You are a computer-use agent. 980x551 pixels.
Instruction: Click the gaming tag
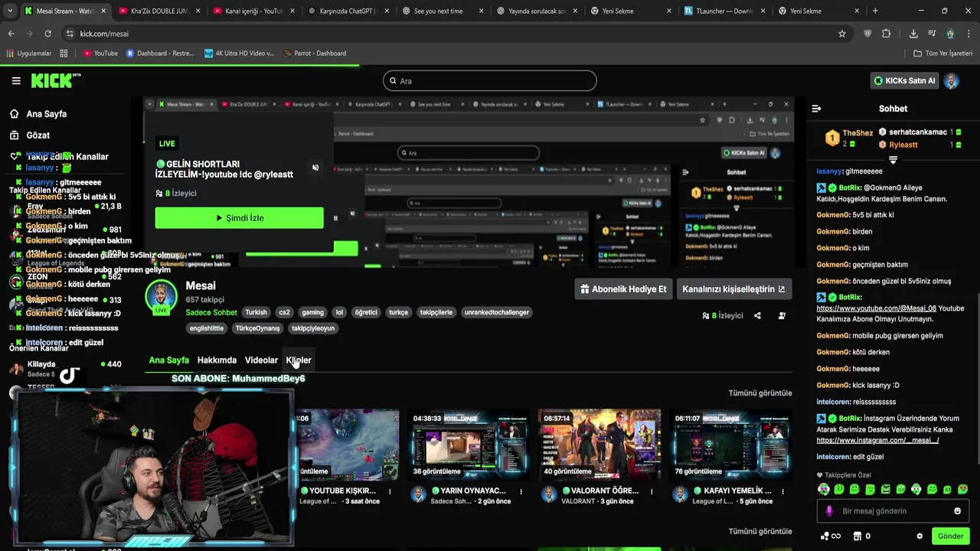tap(312, 312)
